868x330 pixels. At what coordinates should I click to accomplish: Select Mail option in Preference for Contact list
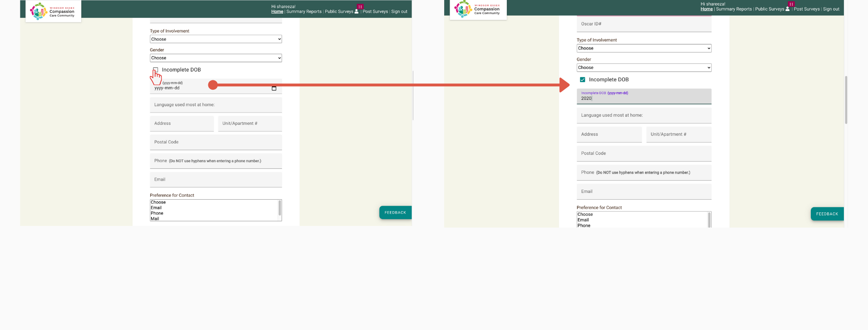(x=155, y=219)
